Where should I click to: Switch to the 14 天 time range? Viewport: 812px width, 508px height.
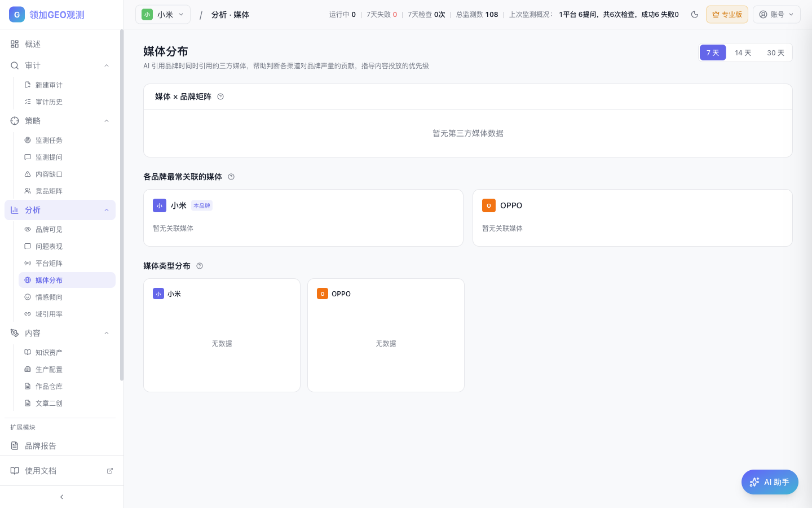click(x=743, y=52)
